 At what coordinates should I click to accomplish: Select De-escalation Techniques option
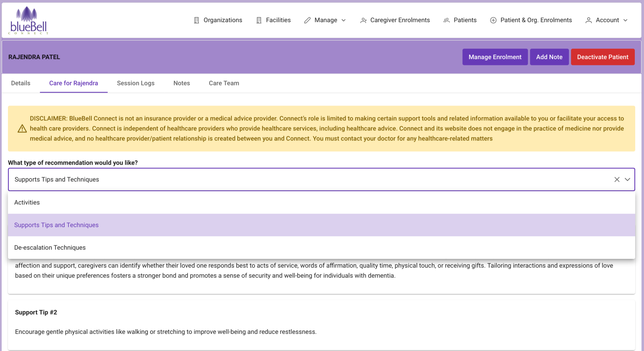pyautogui.click(x=50, y=248)
